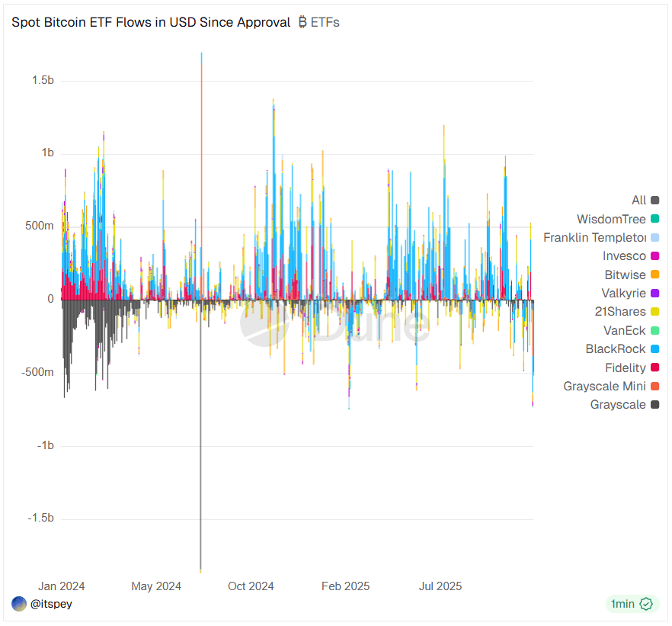Click the 1b y-axis label
Image resolution: width=672 pixels, height=626 pixels.
click(47, 153)
